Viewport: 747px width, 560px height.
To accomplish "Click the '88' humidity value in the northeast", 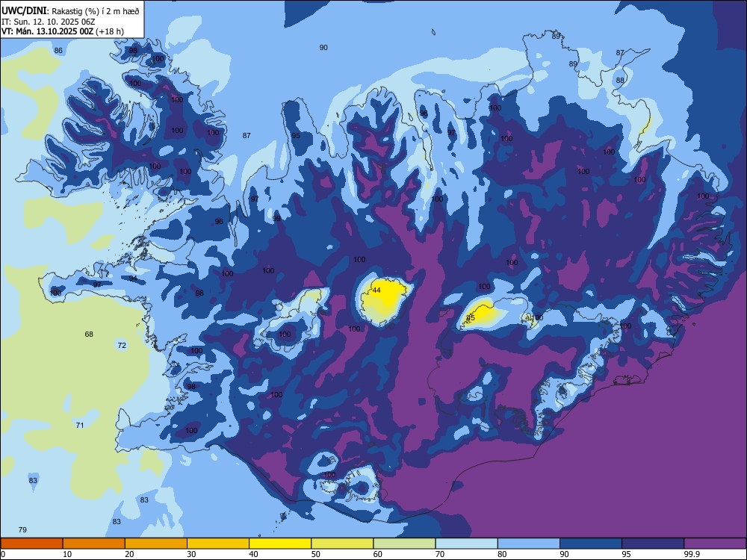I will tap(620, 81).
